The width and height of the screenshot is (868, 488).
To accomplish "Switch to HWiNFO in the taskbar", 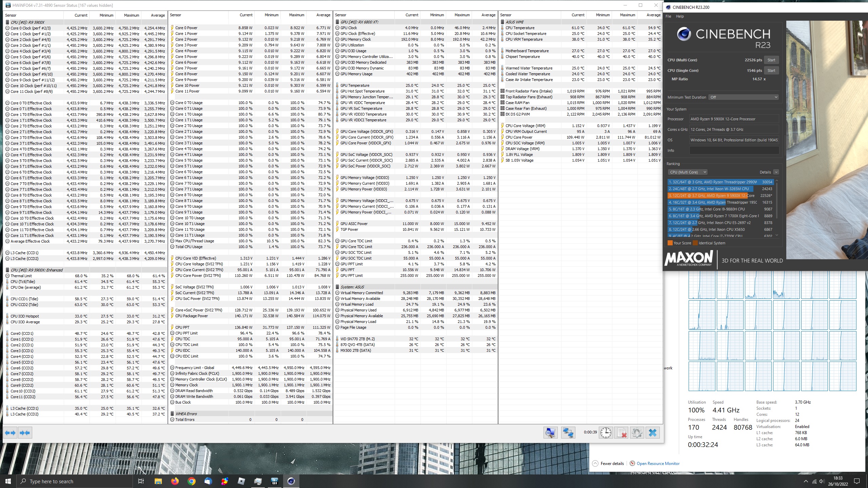I will [x=275, y=481].
